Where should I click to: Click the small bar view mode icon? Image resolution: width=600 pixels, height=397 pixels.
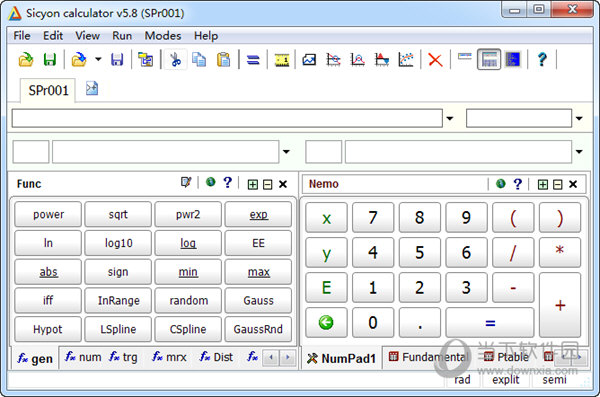coord(465,57)
